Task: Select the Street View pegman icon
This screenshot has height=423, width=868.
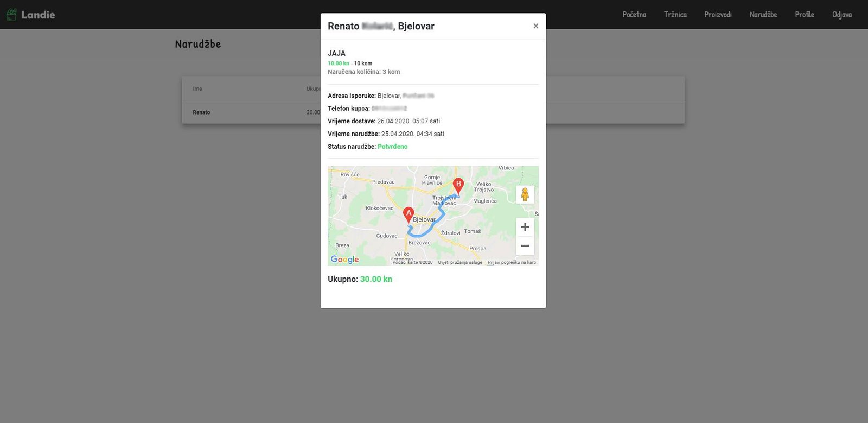Action: click(525, 194)
